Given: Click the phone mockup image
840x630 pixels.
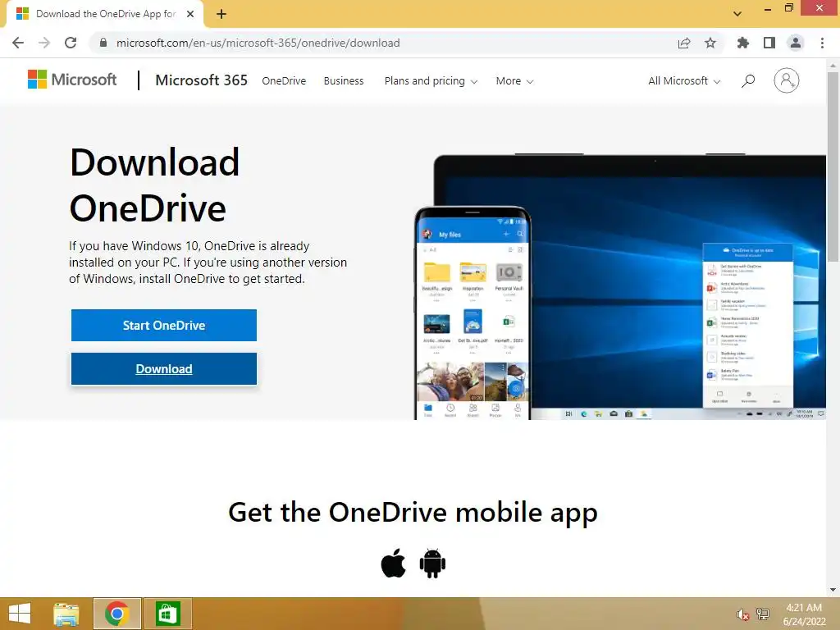Looking at the screenshot, I should click(472, 313).
